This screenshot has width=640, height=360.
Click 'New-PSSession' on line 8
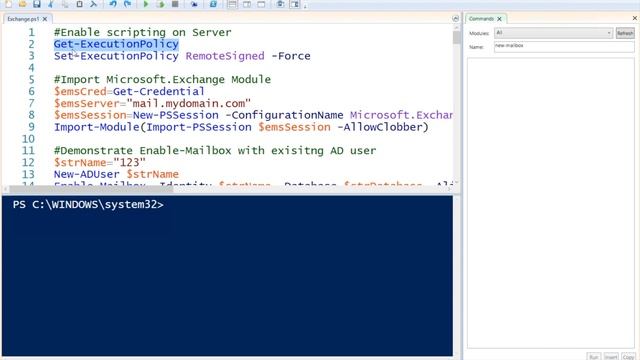176,115
